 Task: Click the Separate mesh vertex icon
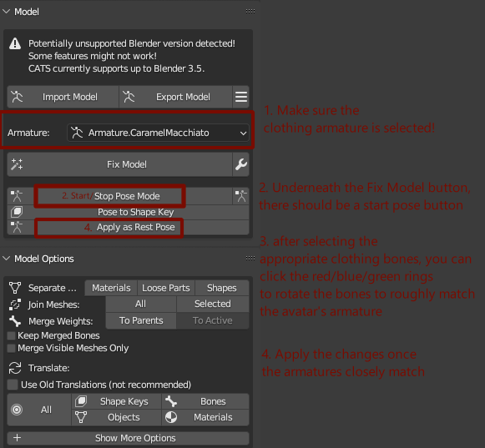(15, 288)
